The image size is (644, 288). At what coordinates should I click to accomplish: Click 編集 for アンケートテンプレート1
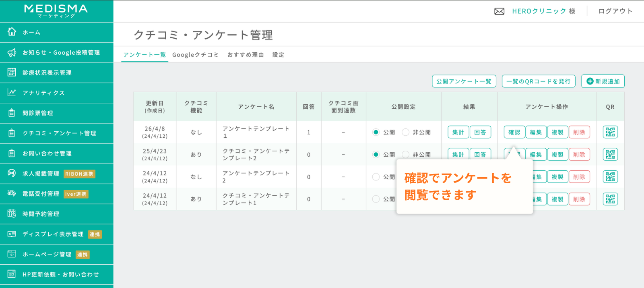(x=536, y=132)
